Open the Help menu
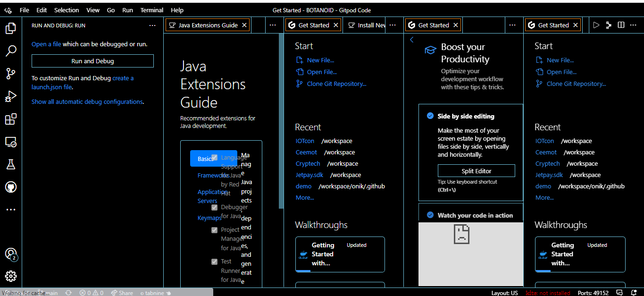Image resolution: width=644 pixels, height=296 pixels. 177,10
